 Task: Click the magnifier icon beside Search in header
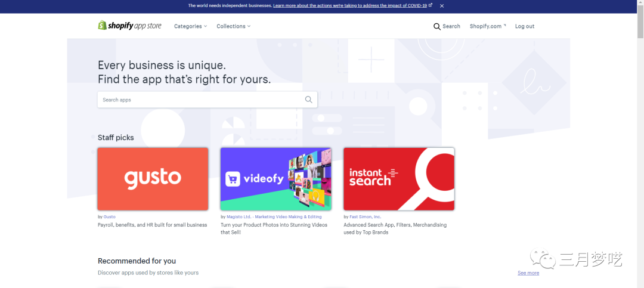(437, 27)
